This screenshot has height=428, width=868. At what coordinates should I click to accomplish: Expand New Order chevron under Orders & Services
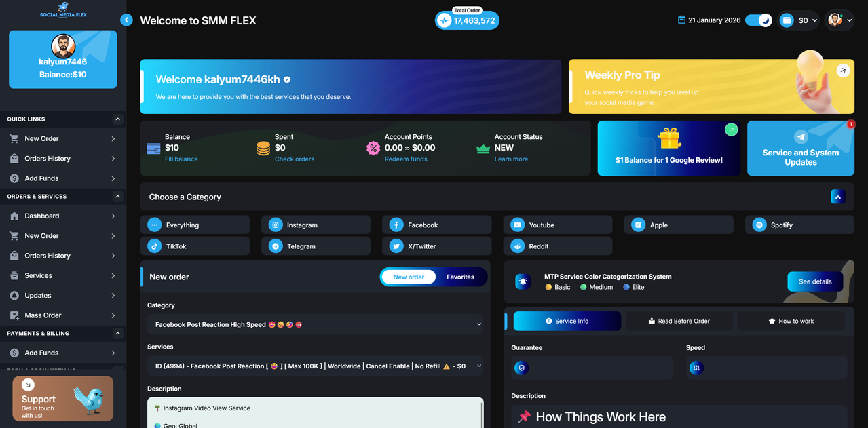tap(113, 236)
